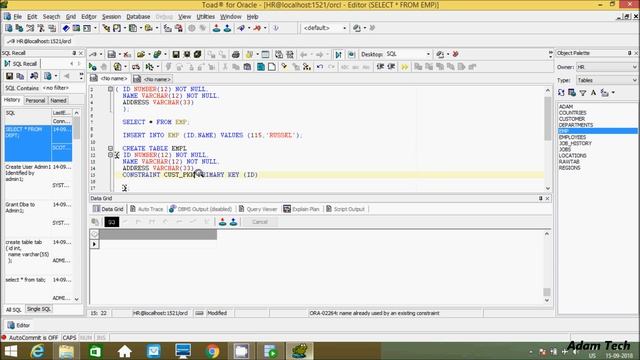Image resolution: width=640 pixels, height=360 pixels.
Task: Open the Database menu
Action: click(x=138, y=17)
